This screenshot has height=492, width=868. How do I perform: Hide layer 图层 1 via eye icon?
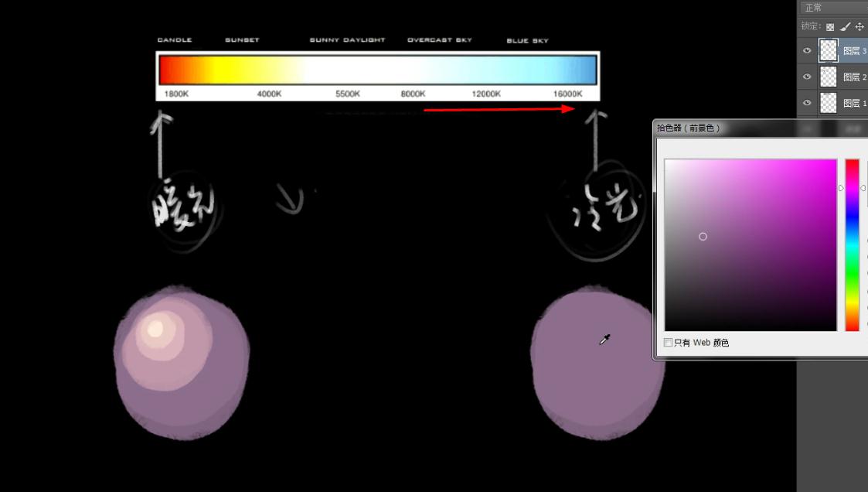click(807, 102)
